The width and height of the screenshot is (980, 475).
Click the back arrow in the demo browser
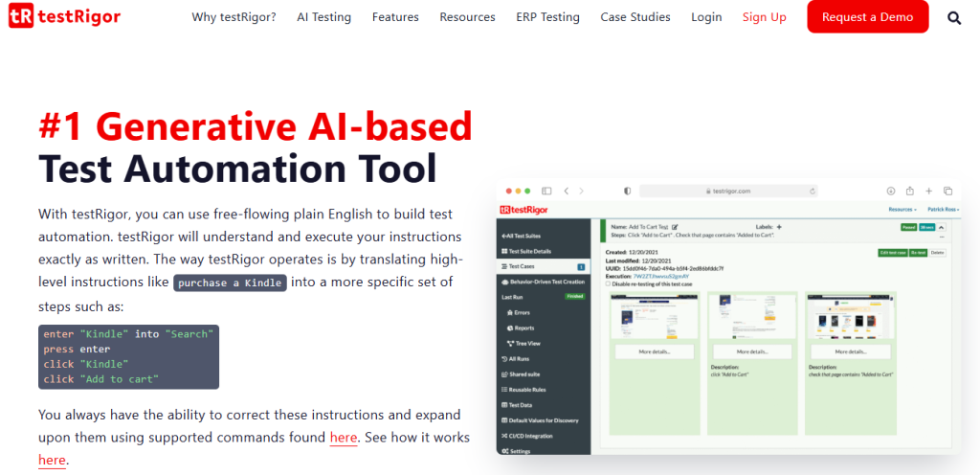point(567,191)
